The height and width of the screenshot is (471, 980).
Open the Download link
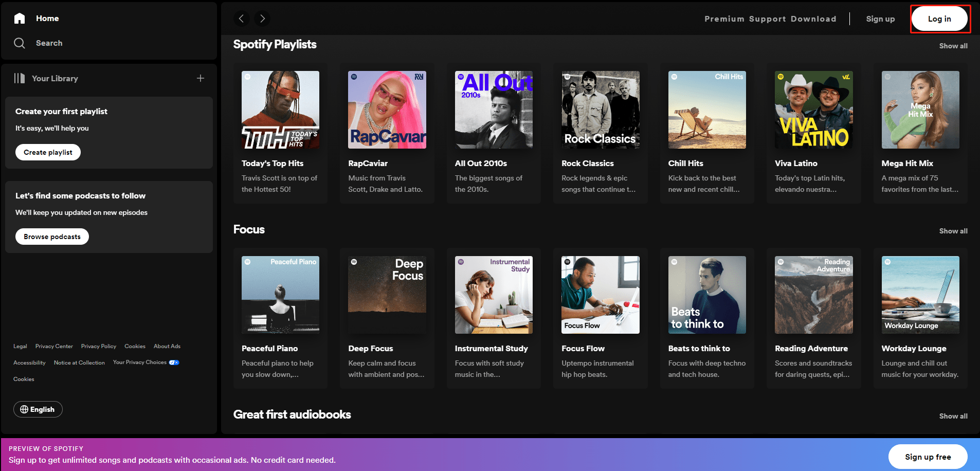point(813,19)
